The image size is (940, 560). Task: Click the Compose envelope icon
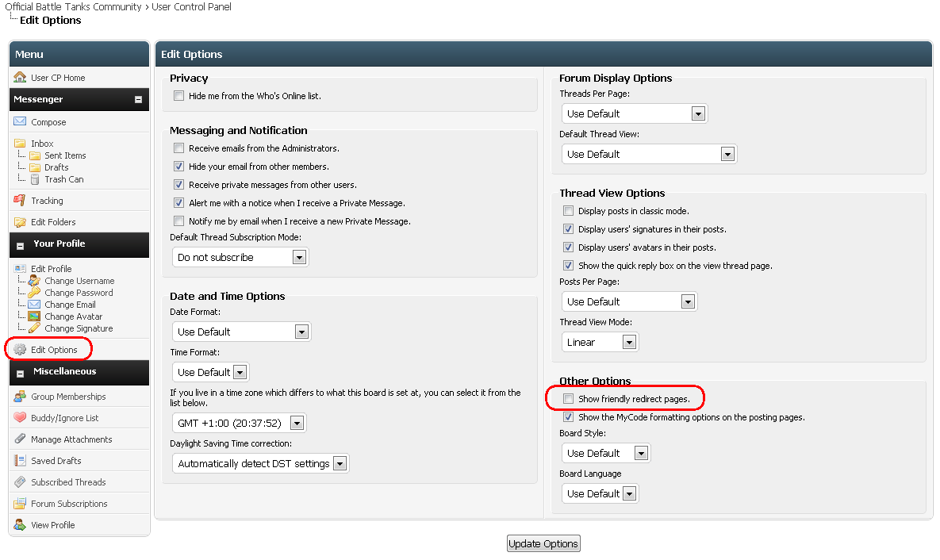pos(20,122)
